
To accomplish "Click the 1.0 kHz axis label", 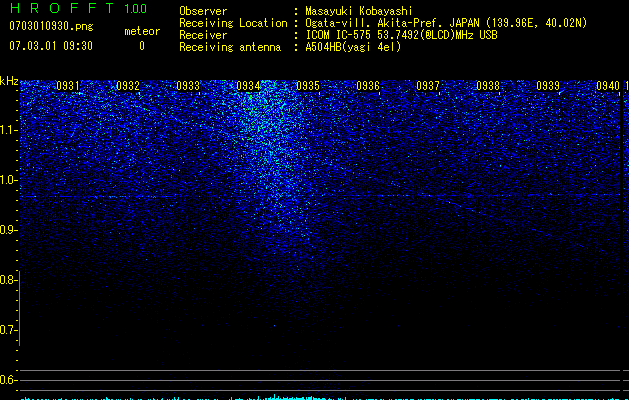I will (x=8, y=180).
